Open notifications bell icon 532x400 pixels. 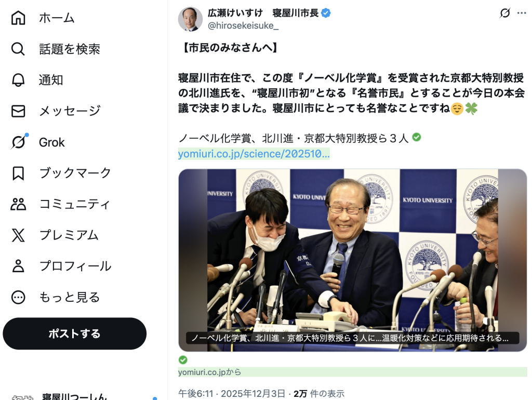coord(18,80)
